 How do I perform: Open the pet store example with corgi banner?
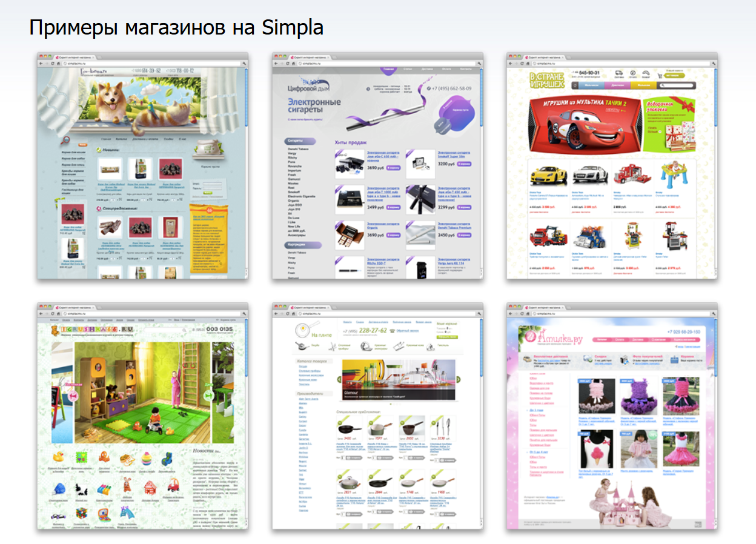tap(142, 165)
